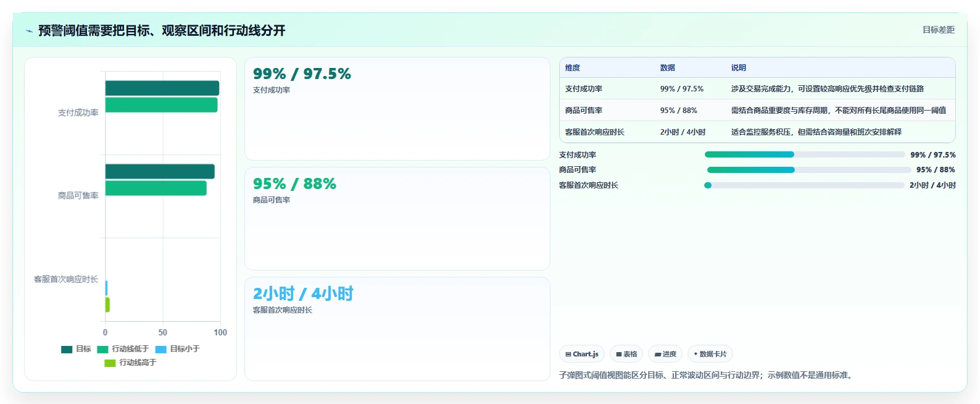Click the 100 tick on the chart axis
This screenshot has height=404, width=980.
pyautogui.click(x=220, y=332)
